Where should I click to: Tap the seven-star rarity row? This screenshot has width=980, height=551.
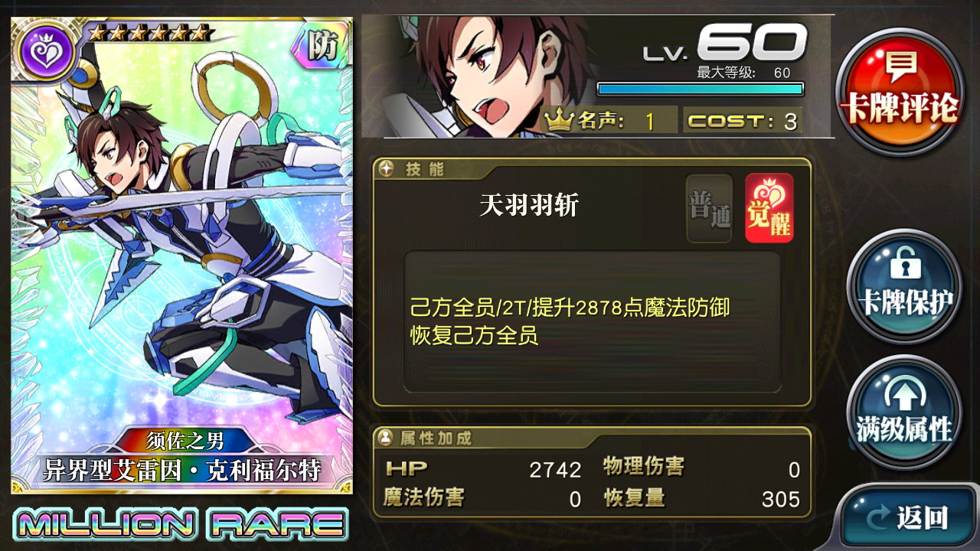[x=149, y=33]
